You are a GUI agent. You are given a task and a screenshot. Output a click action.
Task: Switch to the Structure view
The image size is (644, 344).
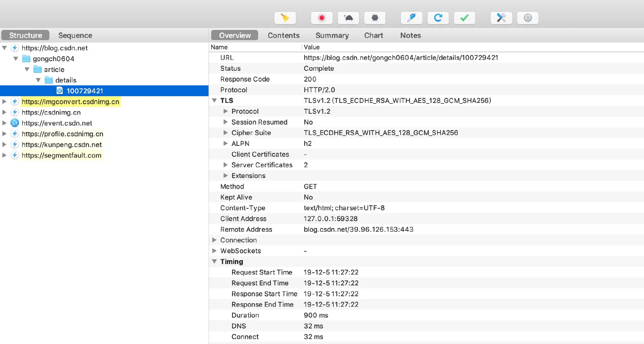point(25,35)
